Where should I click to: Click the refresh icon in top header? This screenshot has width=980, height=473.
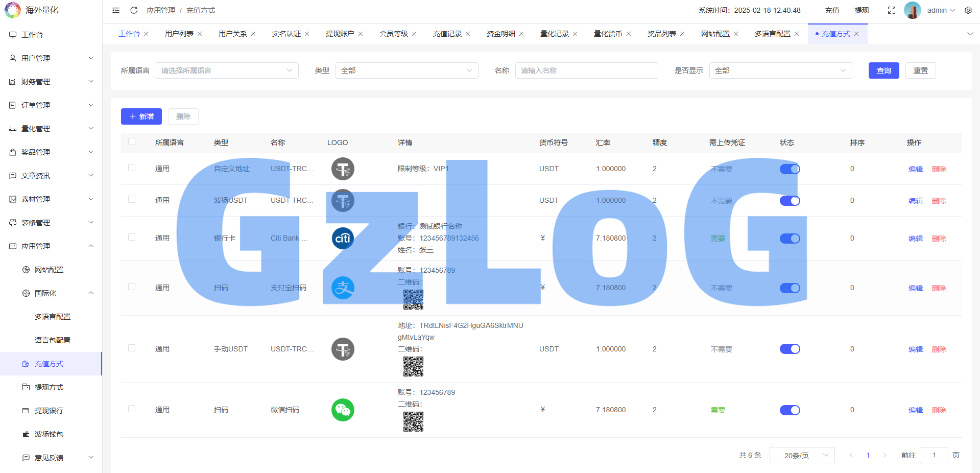click(134, 10)
